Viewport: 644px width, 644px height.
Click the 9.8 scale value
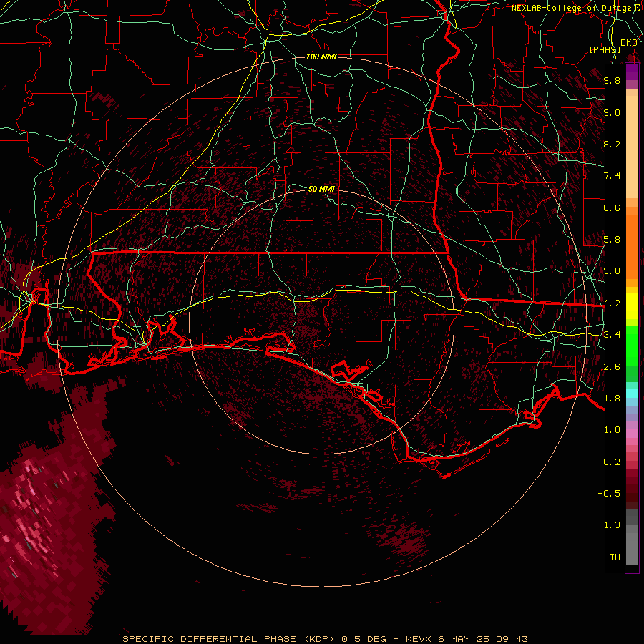point(612,80)
